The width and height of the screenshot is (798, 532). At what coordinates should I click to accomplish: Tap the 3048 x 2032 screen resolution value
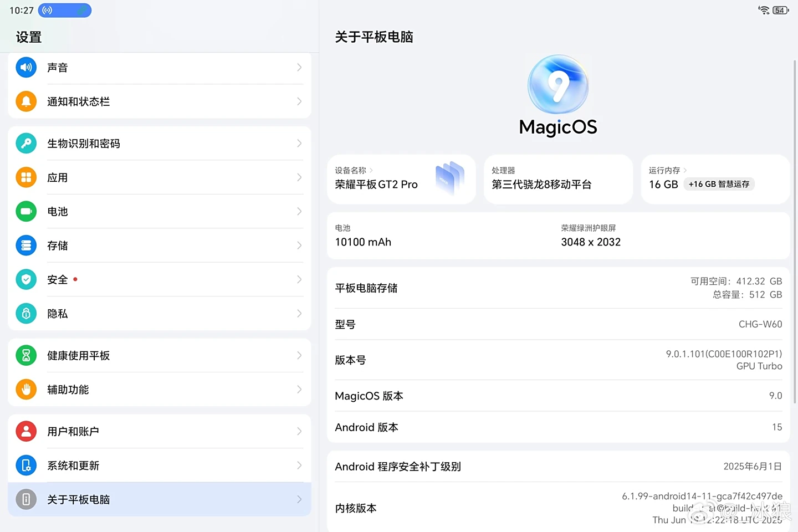point(591,242)
